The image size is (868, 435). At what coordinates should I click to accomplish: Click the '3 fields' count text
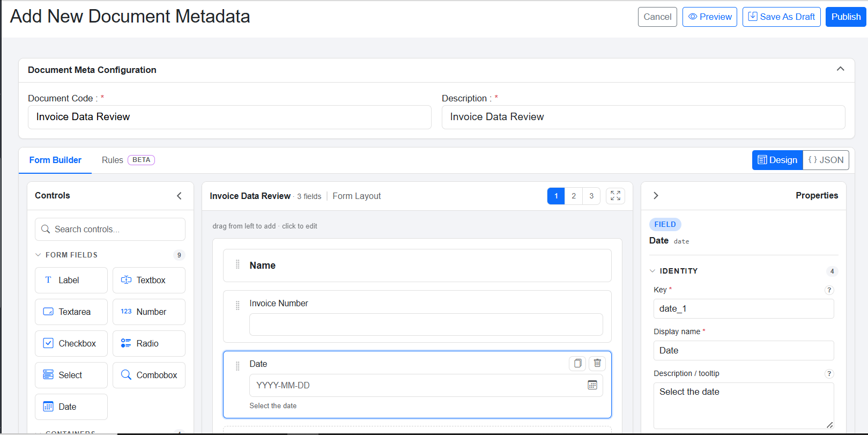[x=309, y=197]
